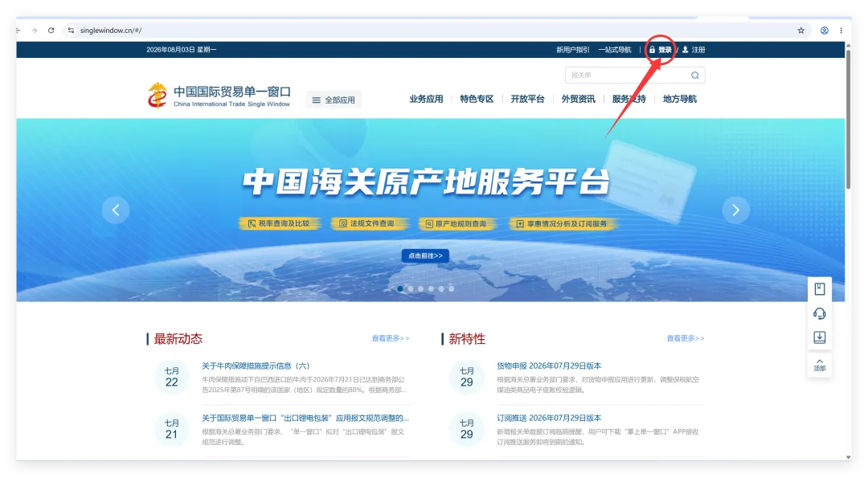Screen dimensions: 868x478
Task: Open 货物申报 2026年07月29日版本 entry
Action: point(549,366)
